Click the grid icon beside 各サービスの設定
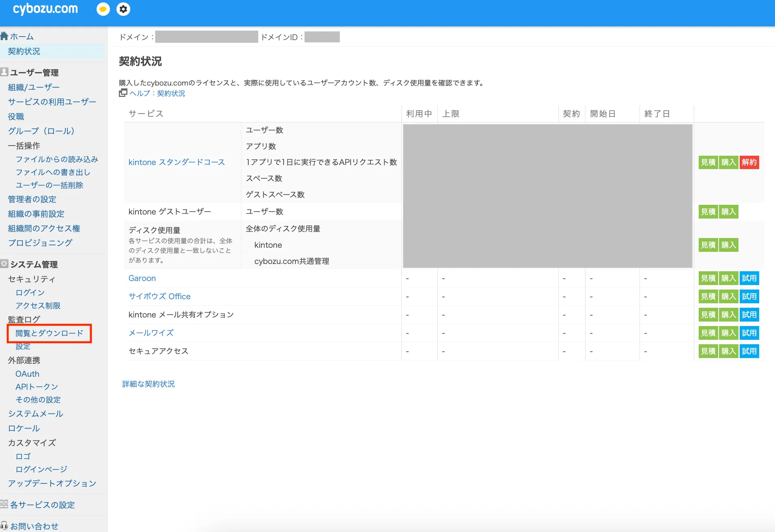Image resolution: width=775 pixels, height=532 pixels. click(x=4, y=504)
